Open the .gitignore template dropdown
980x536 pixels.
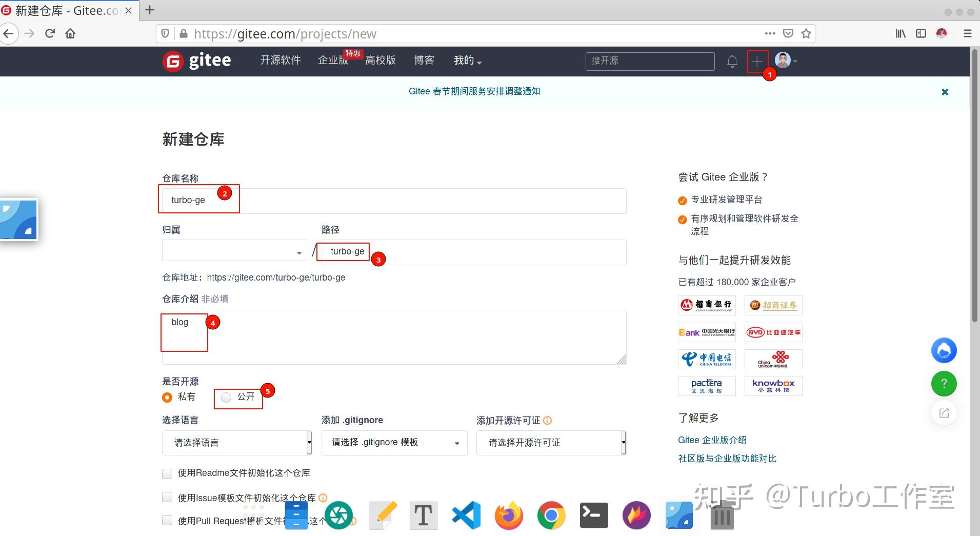tap(393, 442)
